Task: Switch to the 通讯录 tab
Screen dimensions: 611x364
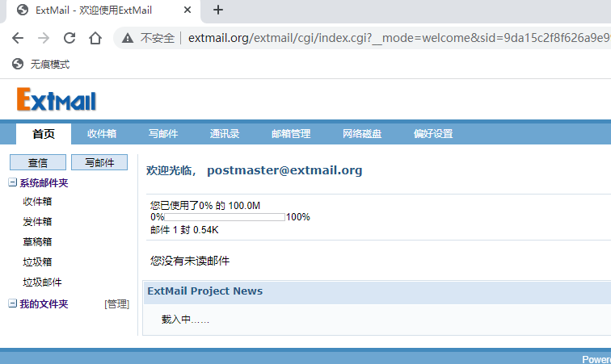Action: click(x=224, y=134)
